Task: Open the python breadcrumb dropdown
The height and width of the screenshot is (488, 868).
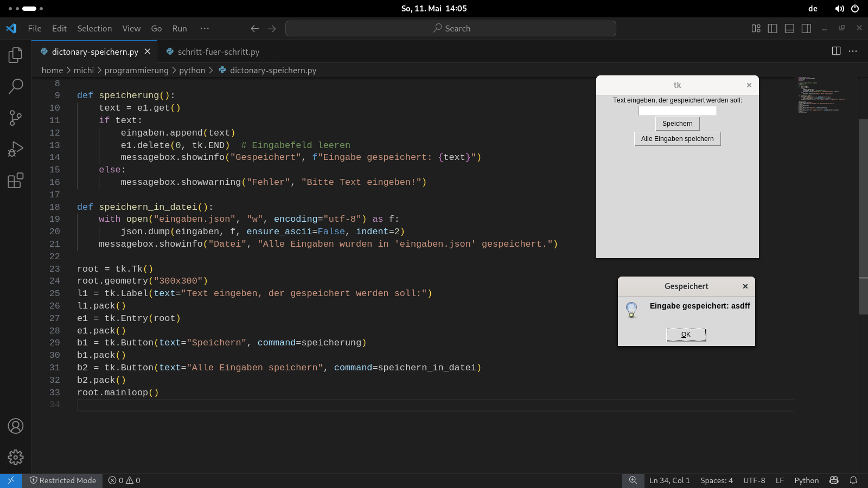Action: tap(193, 70)
